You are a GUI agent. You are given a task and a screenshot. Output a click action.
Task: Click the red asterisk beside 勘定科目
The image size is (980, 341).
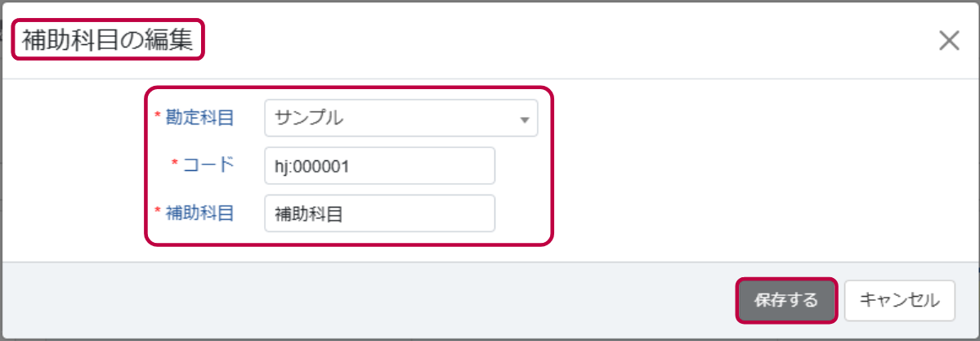point(158,115)
